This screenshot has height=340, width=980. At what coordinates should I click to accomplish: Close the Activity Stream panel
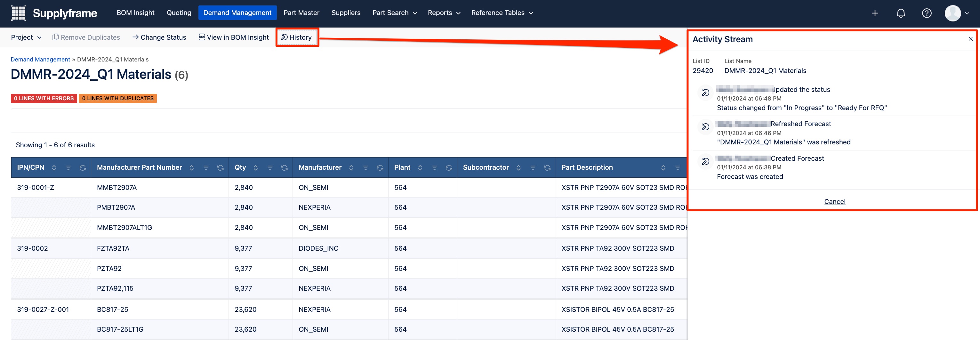[x=970, y=39]
